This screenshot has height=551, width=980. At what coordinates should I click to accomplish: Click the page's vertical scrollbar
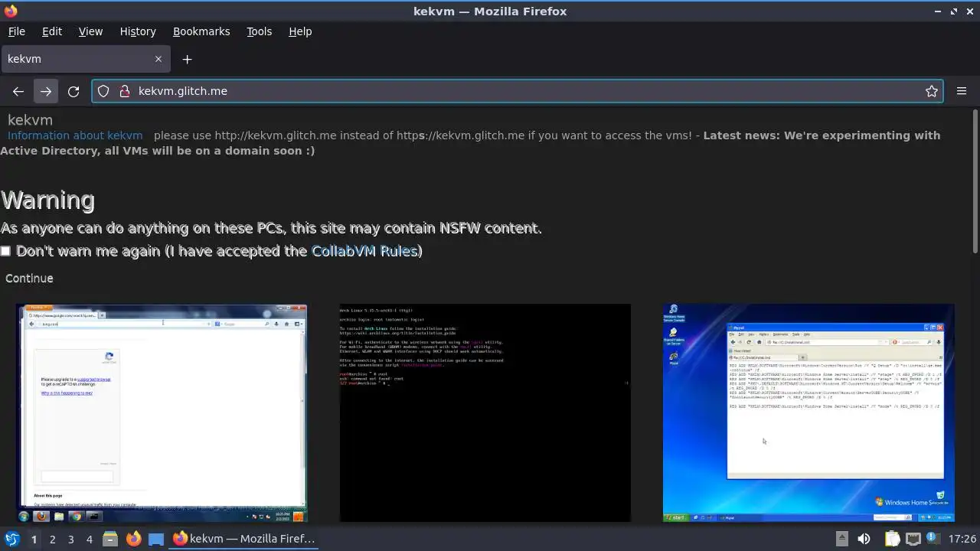[x=975, y=181]
